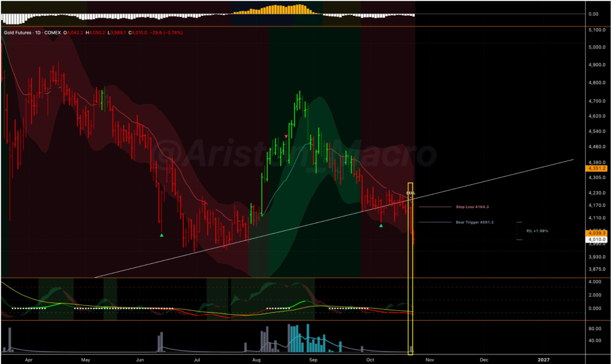Click the Oct label on the time axis
The width and height of the screenshot is (611, 364).
370,359
